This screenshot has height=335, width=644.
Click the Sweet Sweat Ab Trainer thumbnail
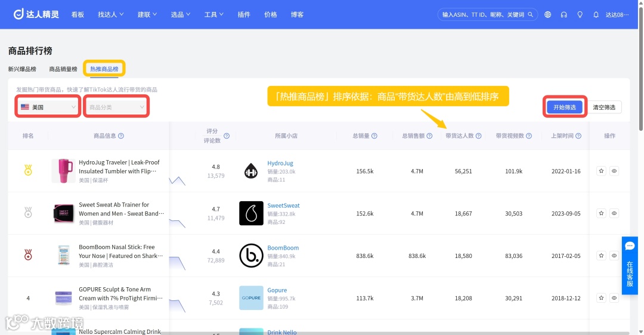[63, 213]
